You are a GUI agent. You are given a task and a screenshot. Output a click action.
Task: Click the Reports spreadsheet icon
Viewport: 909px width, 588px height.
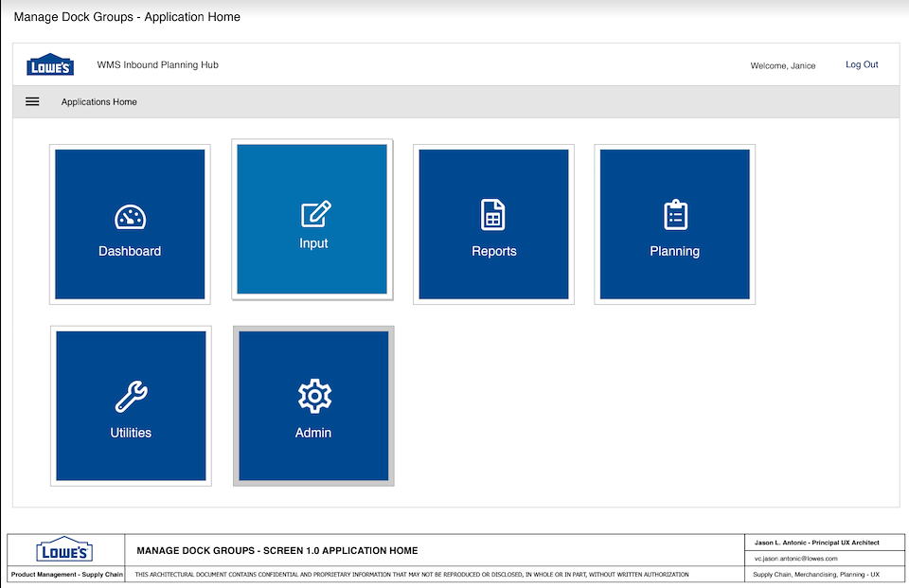[x=492, y=215]
